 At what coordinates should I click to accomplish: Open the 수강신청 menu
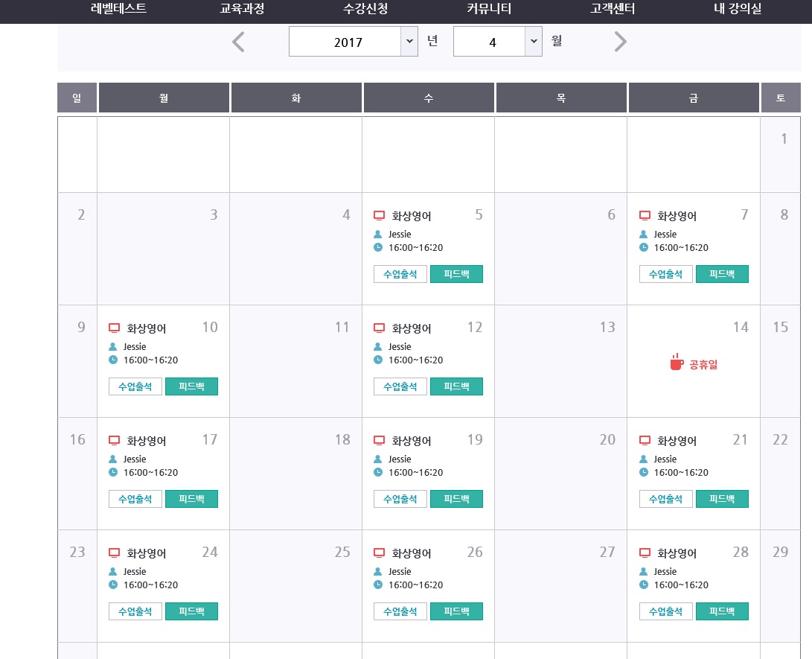coord(365,10)
